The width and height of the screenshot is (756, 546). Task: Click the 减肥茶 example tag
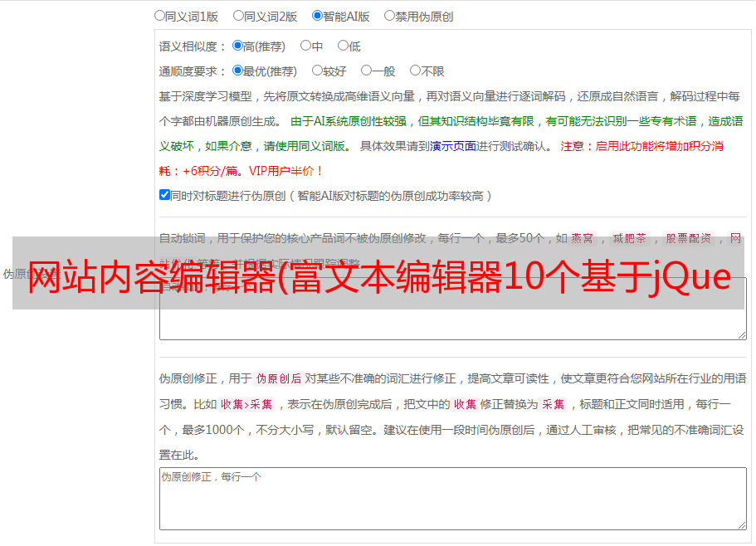click(x=629, y=238)
